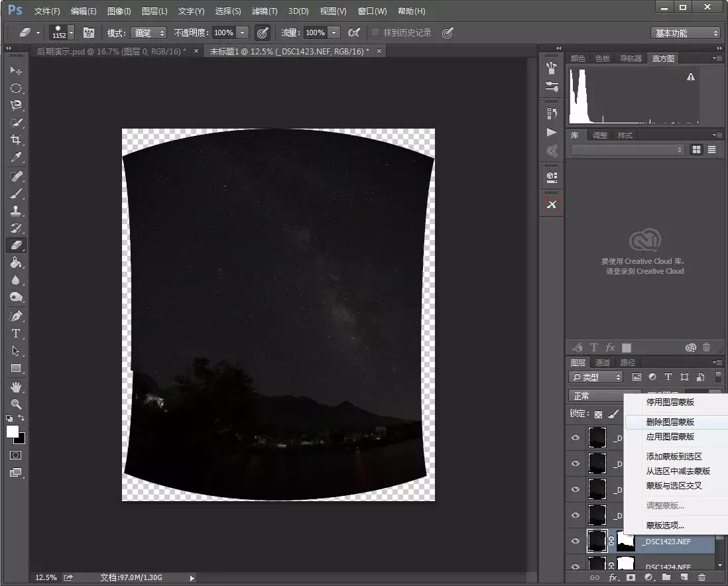Open the 图像(I) menu
Screen dimensions: 728x586
tap(119, 11)
